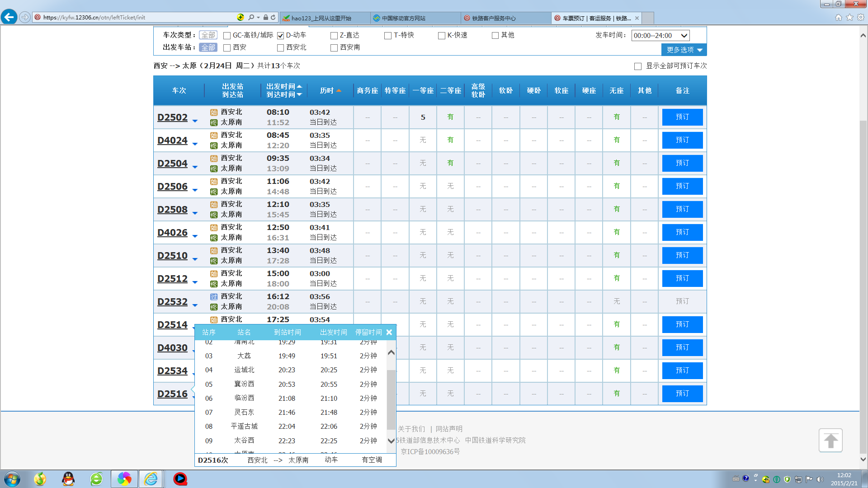
Task: Click the 历时 duration sort arrow
Action: pyautogui.click(x=339, y=91)
